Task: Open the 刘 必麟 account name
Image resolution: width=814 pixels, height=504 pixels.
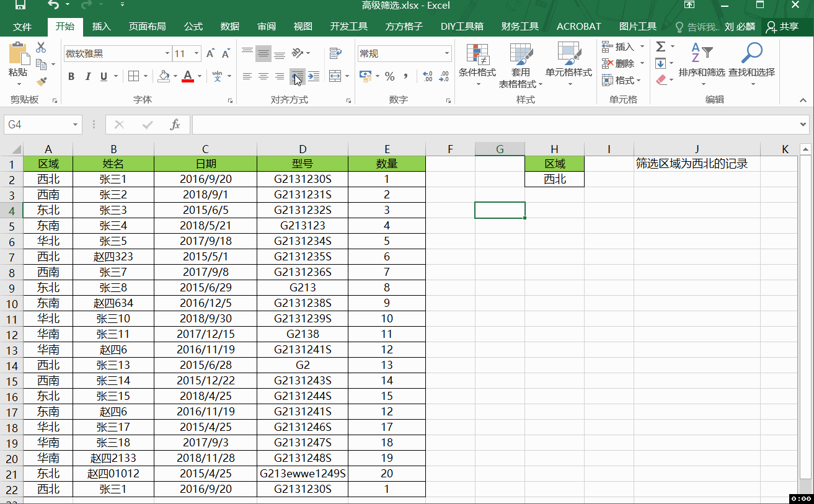Action: tap(740, 27)
